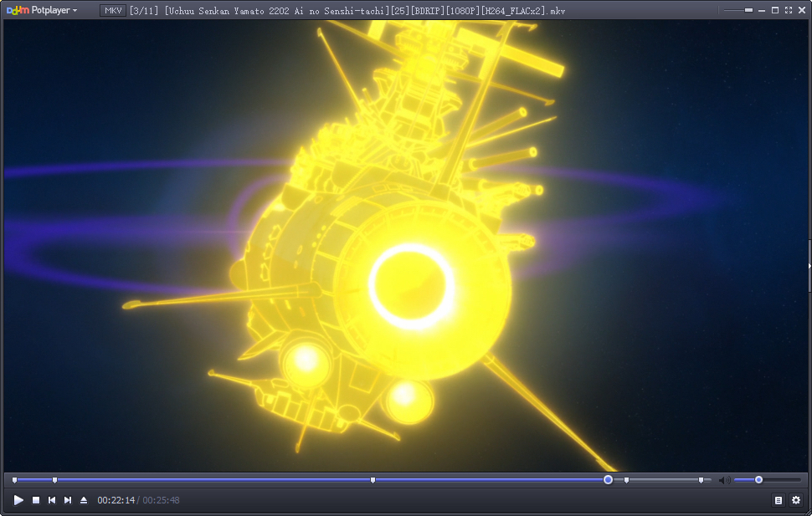Screen dimensions: 812x516
Task: Click the volume slider handle
Action: tap(758, 480)
